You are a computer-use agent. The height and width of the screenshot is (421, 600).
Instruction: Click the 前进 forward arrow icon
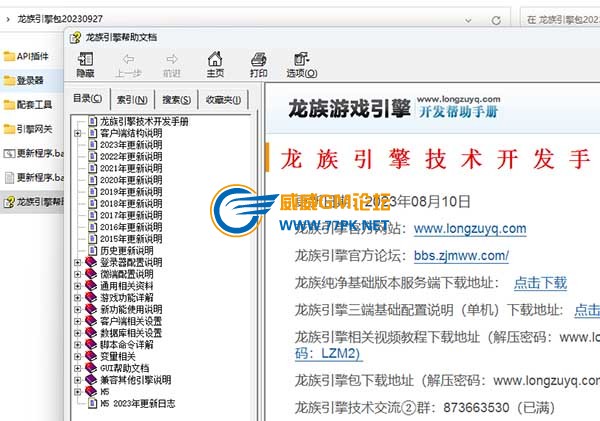click(x=172, y=59)
